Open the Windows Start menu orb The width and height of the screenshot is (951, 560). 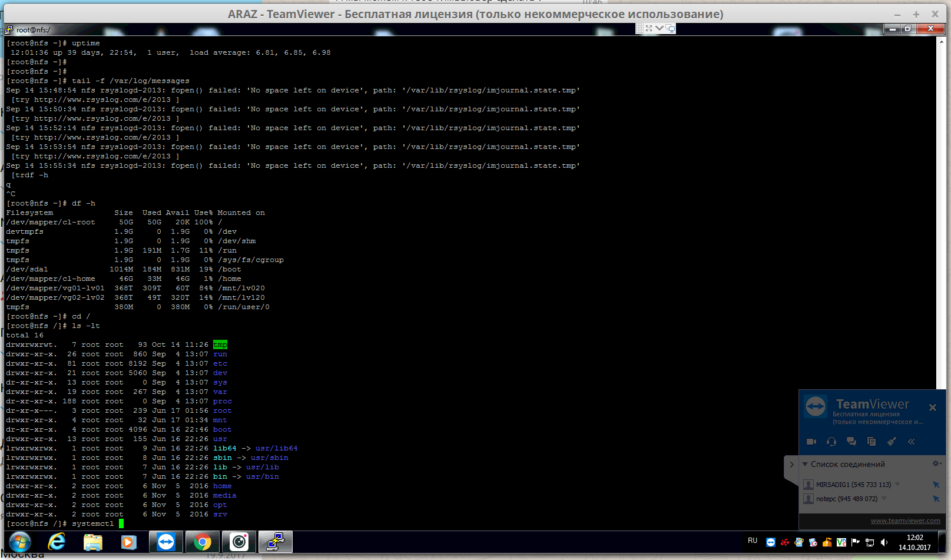click(19, 542)
